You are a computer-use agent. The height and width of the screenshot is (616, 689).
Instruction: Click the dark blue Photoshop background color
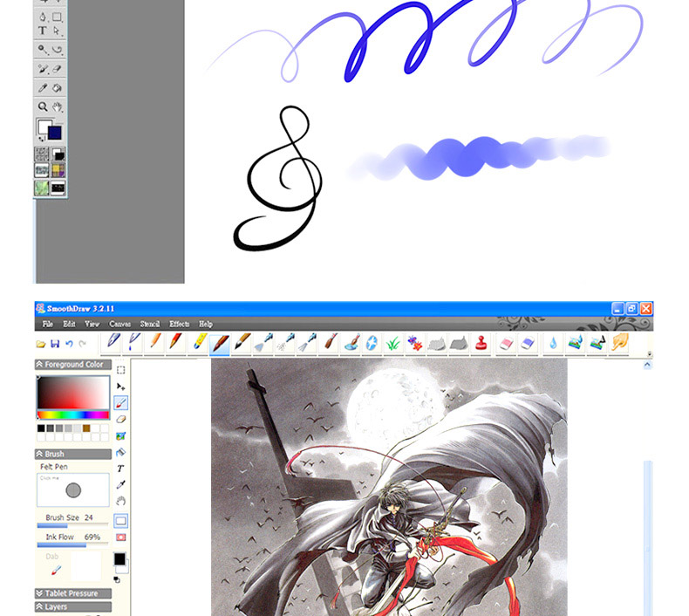tap(55, 133)
